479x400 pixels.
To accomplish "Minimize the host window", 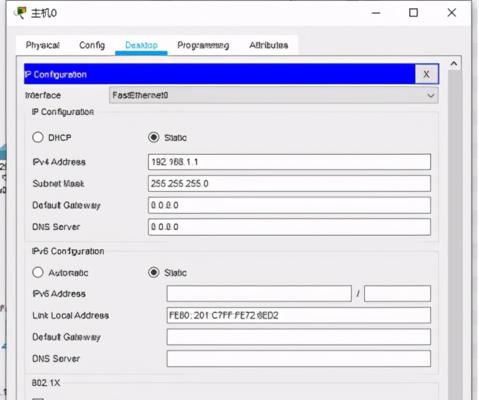I will pyautogui.click(x=376, y=13).
